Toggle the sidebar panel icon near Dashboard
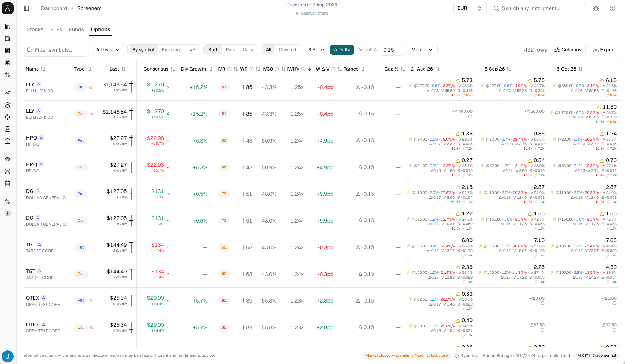 click(x=26, y=8)
